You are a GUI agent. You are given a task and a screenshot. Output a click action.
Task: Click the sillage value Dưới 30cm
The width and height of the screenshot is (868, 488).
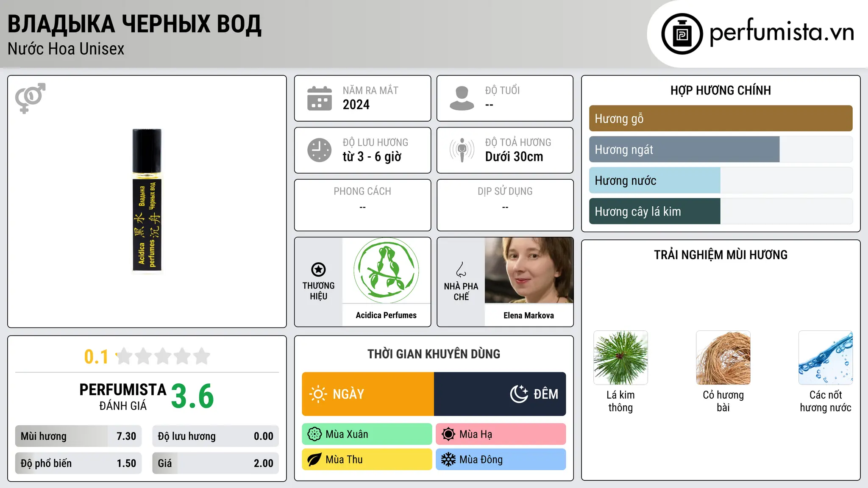(514, 157)
